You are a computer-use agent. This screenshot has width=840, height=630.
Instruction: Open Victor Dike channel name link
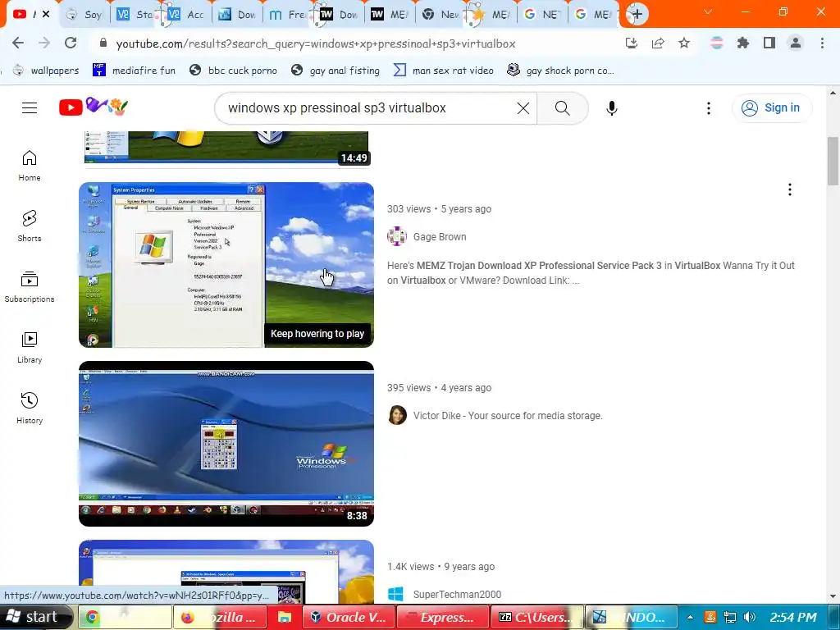507,416
